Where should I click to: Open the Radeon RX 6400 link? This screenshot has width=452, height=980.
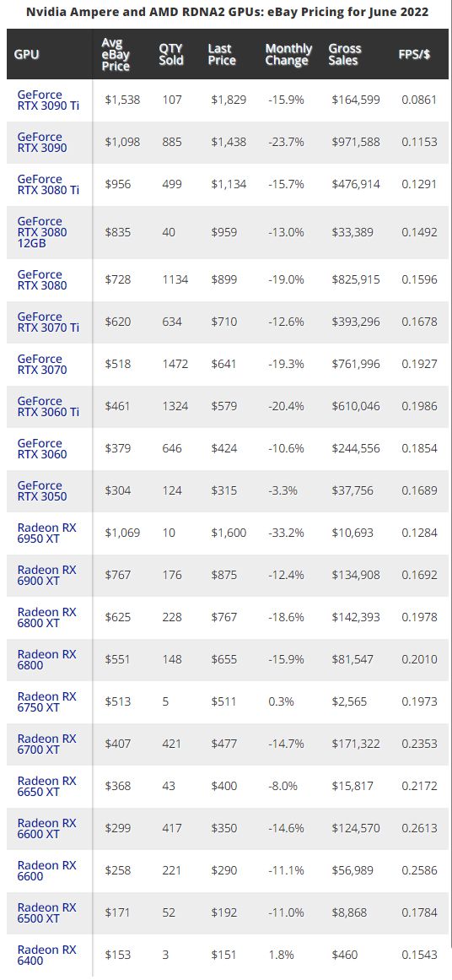[47, 955]
